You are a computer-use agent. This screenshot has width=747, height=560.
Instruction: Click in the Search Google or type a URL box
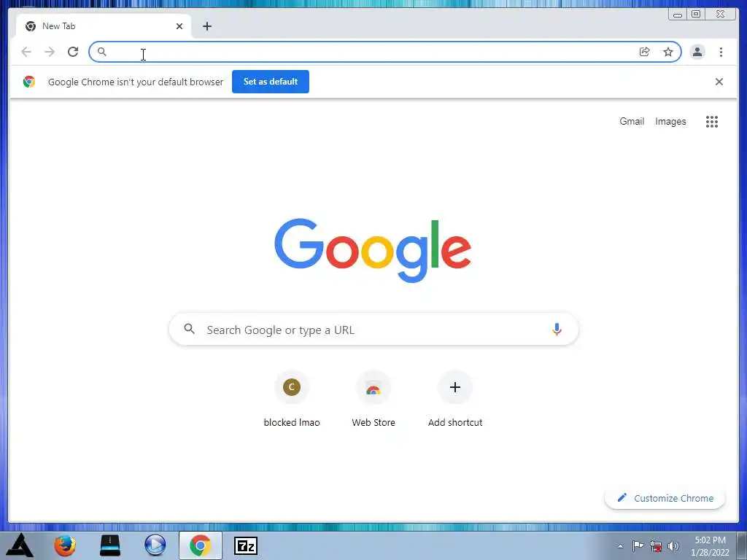(x=373, y=330)
